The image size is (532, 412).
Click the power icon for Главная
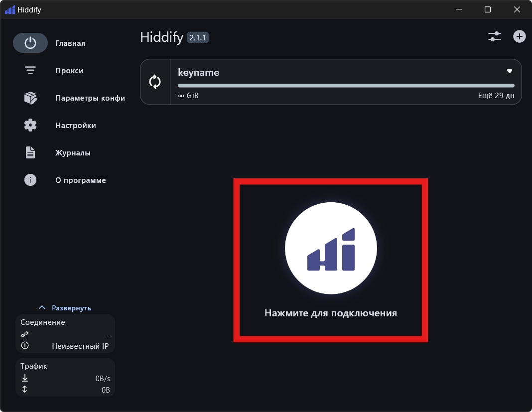[30, 43]
